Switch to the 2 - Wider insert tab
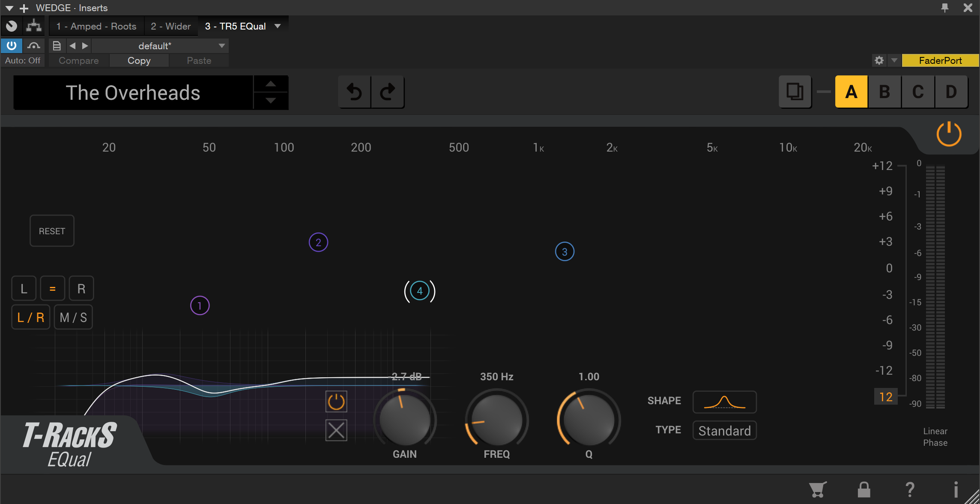This screenshot has width=980, height=504. (x=170, y=26)
